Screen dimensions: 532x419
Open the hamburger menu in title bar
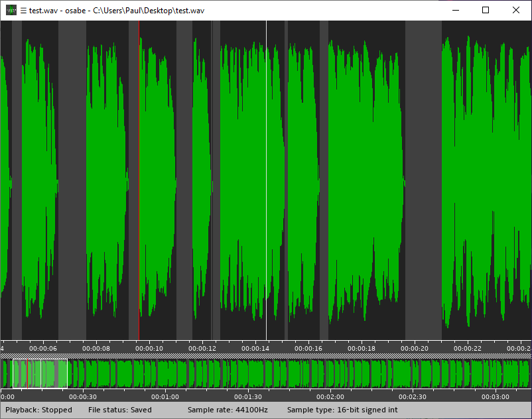tap(23, 11)
